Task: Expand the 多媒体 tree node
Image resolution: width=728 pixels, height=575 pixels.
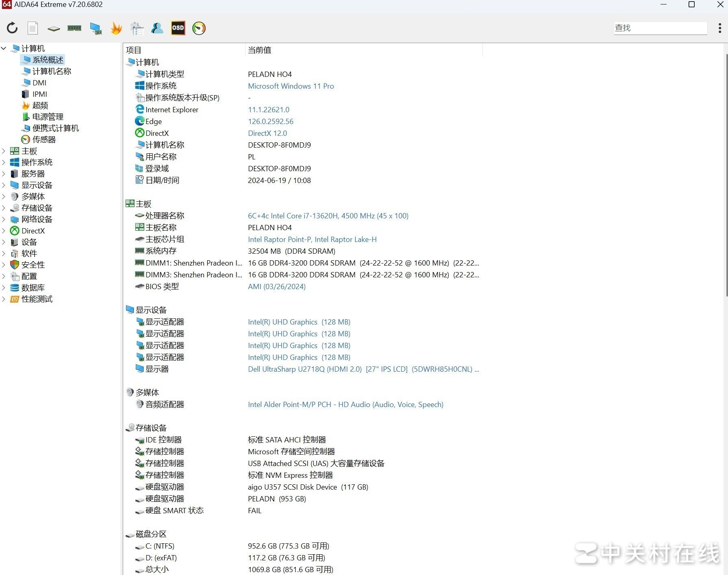Action: pyautogui.click(x=4, y=196)
